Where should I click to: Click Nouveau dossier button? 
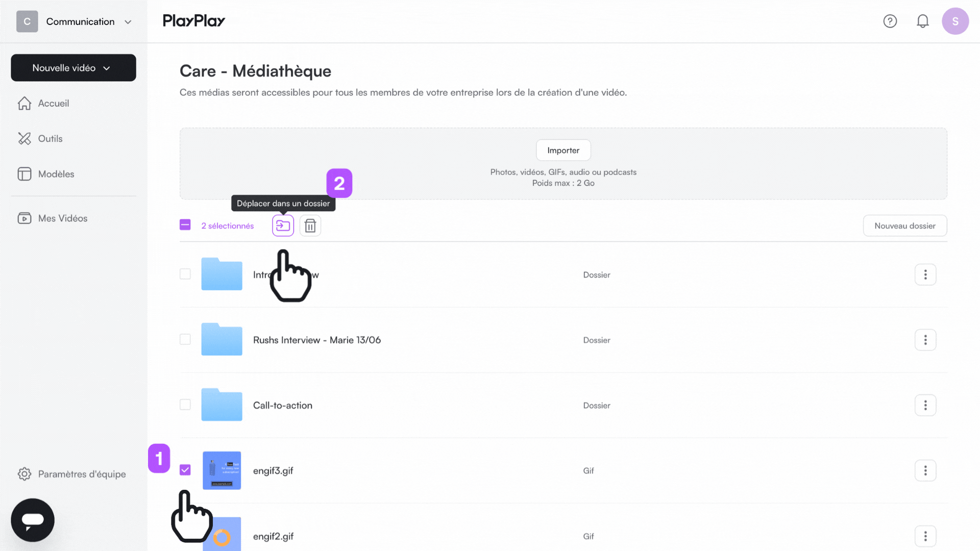tap(905, 226)
